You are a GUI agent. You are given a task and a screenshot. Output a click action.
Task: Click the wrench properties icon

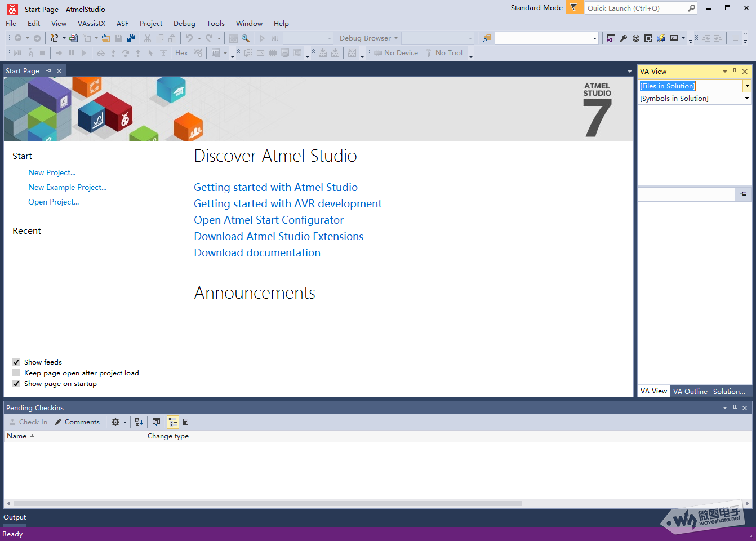tap(624, 38)
